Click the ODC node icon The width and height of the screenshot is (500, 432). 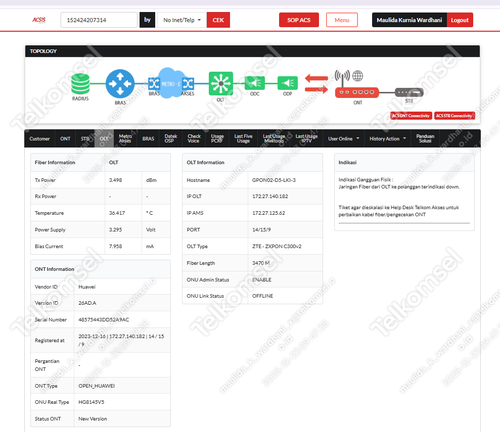(x=255, y=83)
